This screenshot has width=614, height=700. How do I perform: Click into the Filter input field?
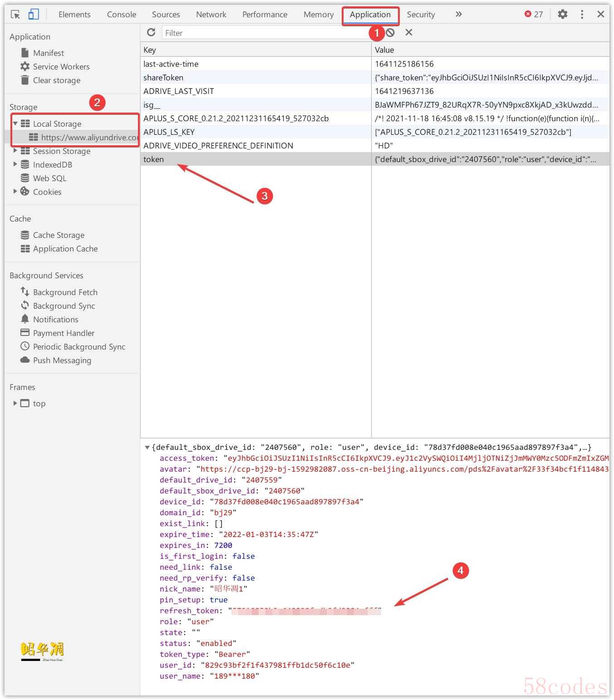[x=265, y=33]
